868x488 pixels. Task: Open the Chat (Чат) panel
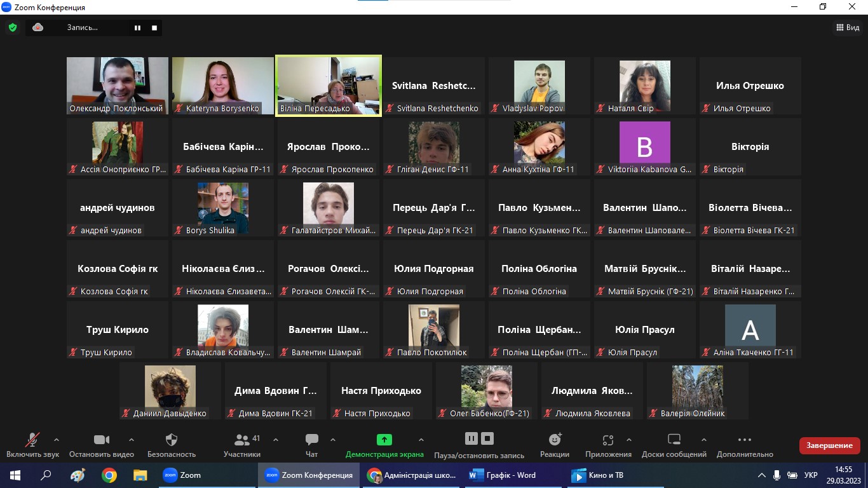click(x=311, y=440)
